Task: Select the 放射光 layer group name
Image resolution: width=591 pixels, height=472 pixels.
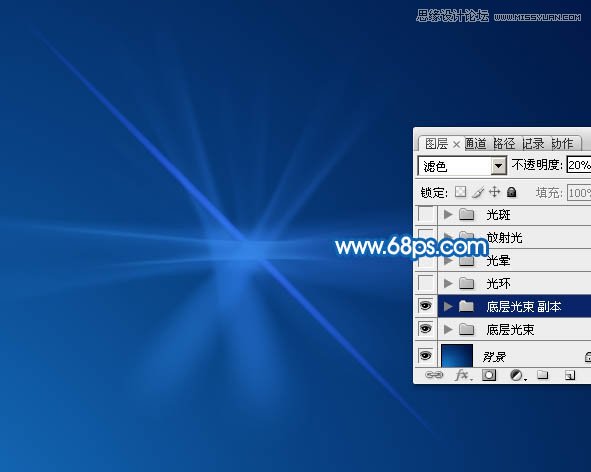Action: (504, 238)
